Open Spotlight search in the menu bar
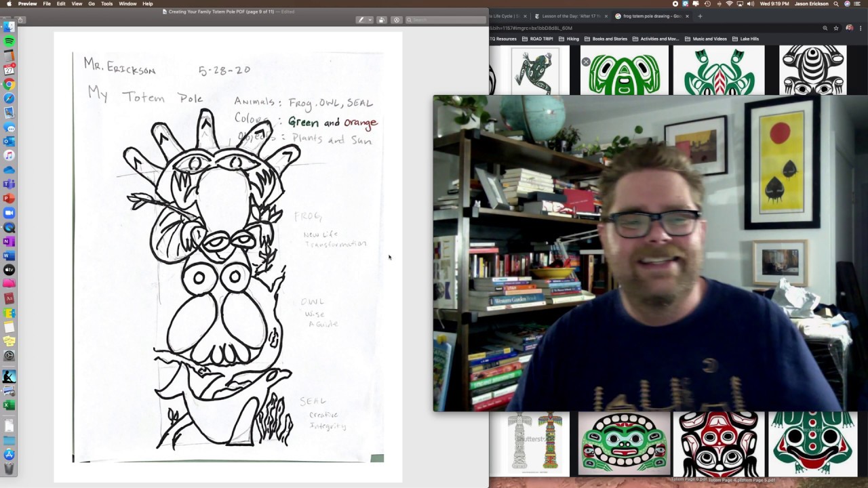The width and height of the screenshot is (868, 488). (x=836, y=3)
